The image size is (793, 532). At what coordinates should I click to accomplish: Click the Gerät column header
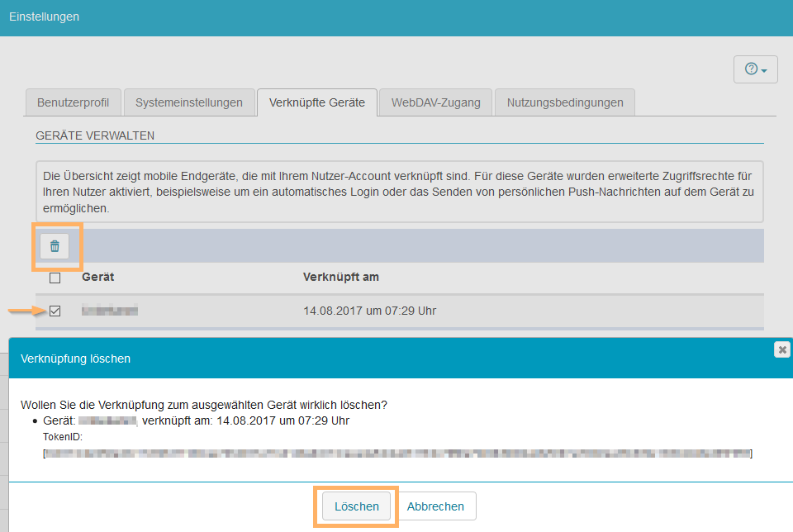coord(98,277)
